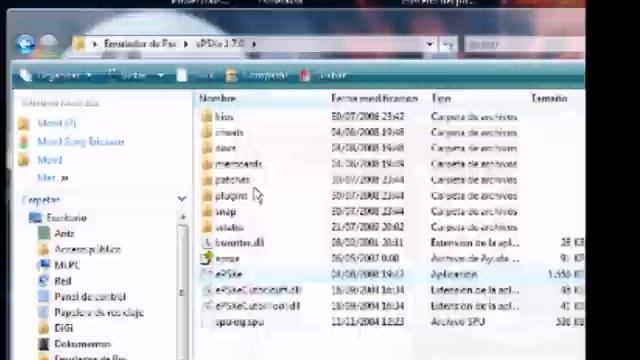Select the spu file at the list bottom

tap(240, 322)
